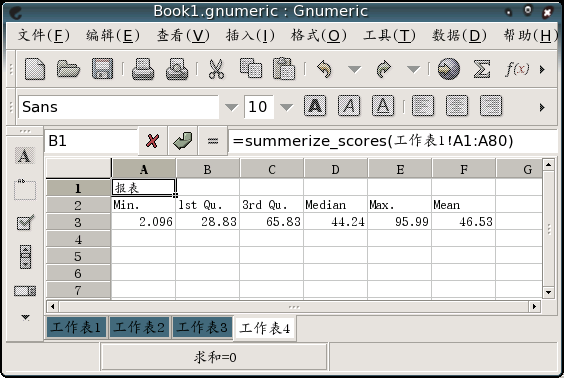Expand the format toolbar overflow arrow
The height and width of the screenshot is (378, 564).
point(542,107)
